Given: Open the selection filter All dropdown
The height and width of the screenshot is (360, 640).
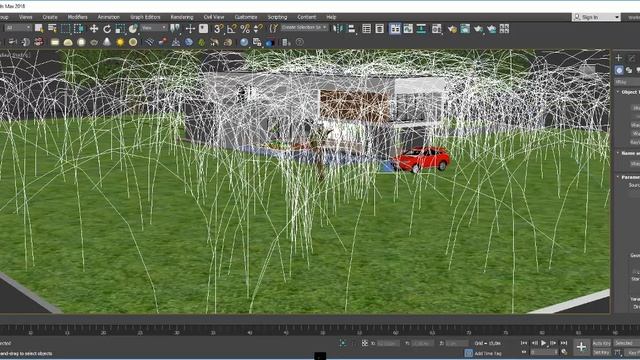Looking at the screenshot, I should click(18, 28).
